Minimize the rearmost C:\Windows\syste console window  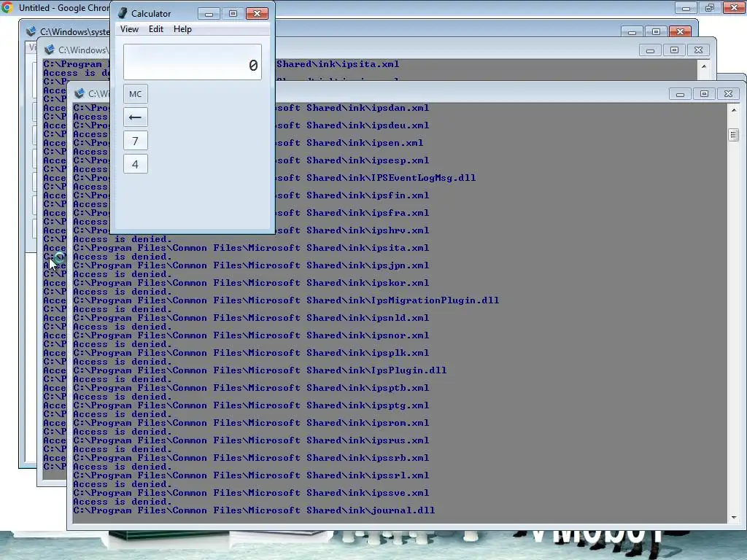pyautogui.click(x=632, y=32)
